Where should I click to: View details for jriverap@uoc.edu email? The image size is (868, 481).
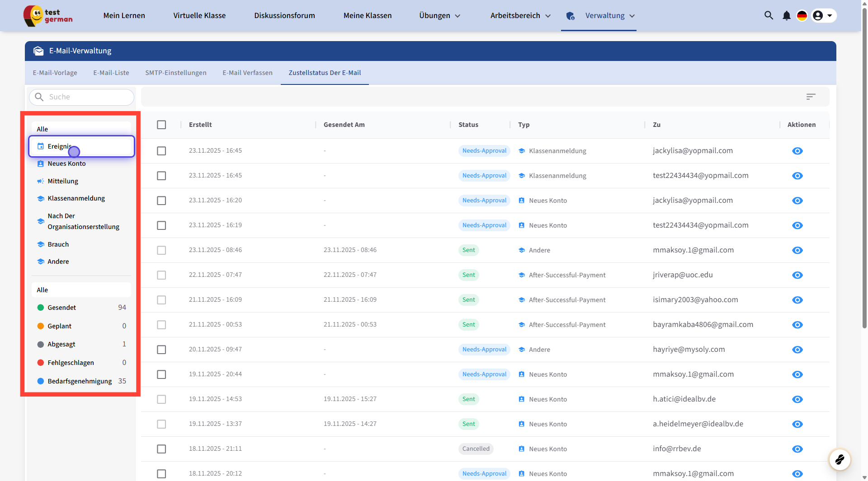click(797, 275)
